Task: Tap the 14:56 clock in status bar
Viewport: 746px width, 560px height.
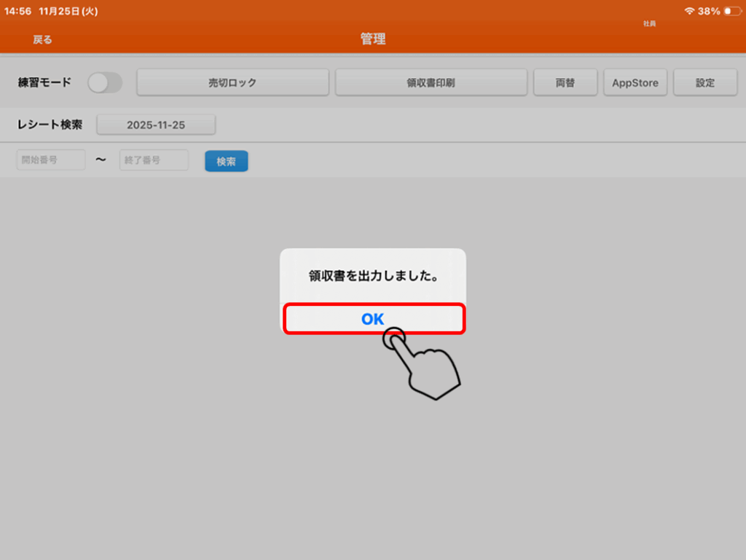Action: tap(17, 11)
